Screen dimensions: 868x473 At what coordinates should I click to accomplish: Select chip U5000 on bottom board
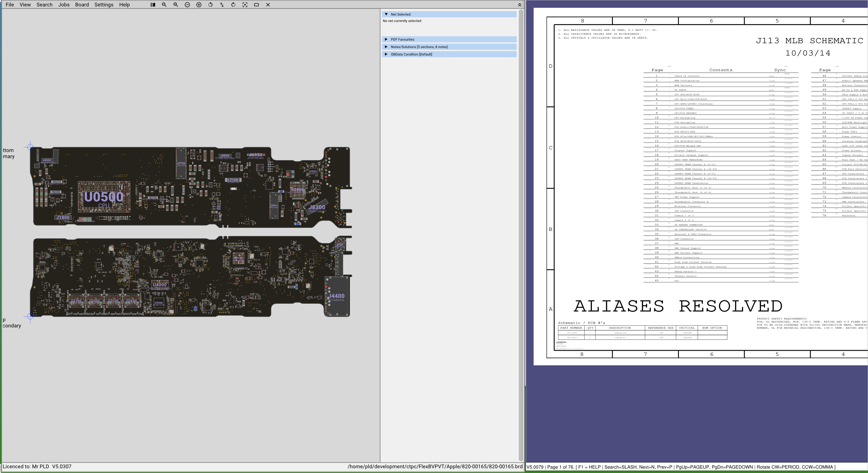point(239,258)
